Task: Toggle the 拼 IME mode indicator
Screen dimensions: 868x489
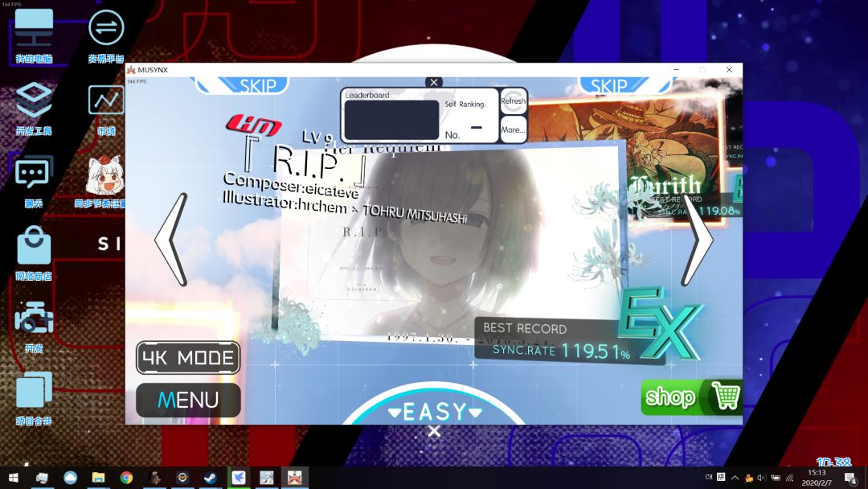Action: [x=721, y=477]
